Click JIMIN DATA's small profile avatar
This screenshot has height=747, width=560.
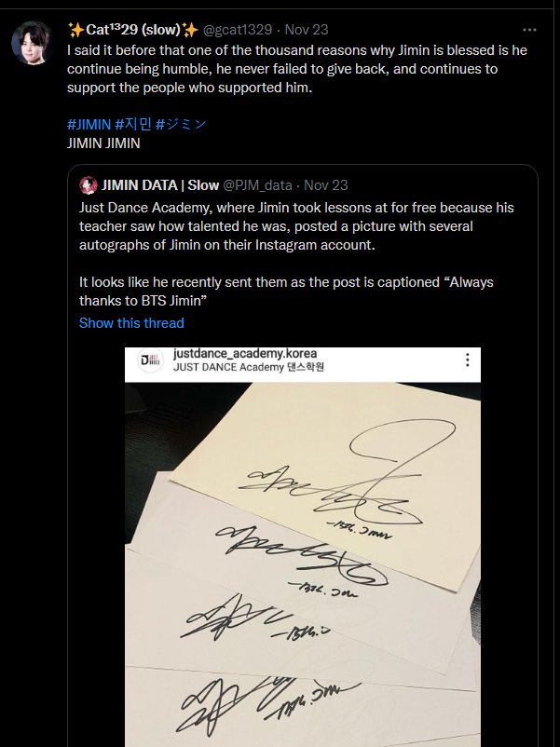click(x=89, y=185)
